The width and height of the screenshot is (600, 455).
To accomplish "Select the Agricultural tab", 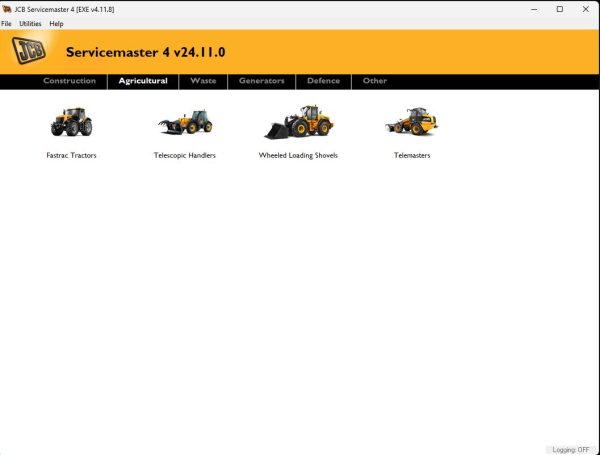I will point(143,81).
